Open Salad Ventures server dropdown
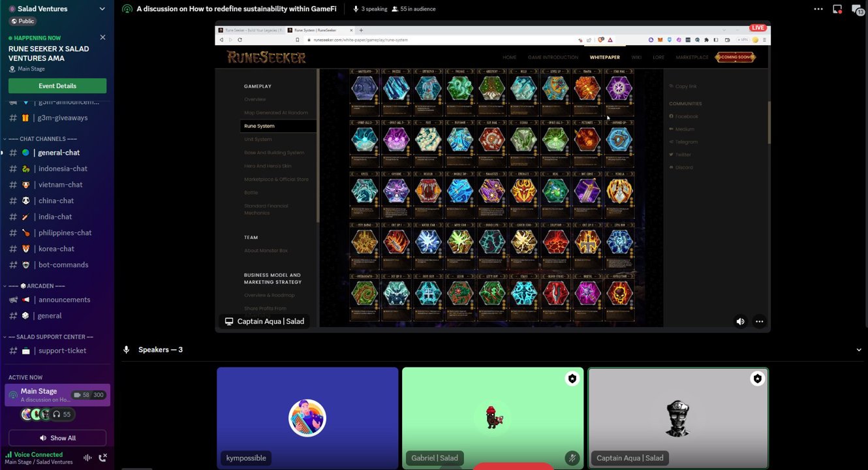The width and height of the screenshot is (868, 470). point(102,9)
